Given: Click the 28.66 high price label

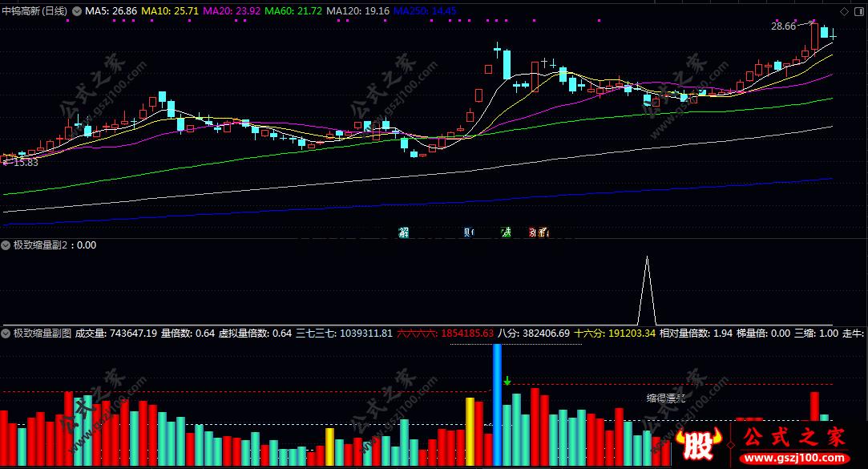Looking at the screenshot, I should (x=783, y=26).
